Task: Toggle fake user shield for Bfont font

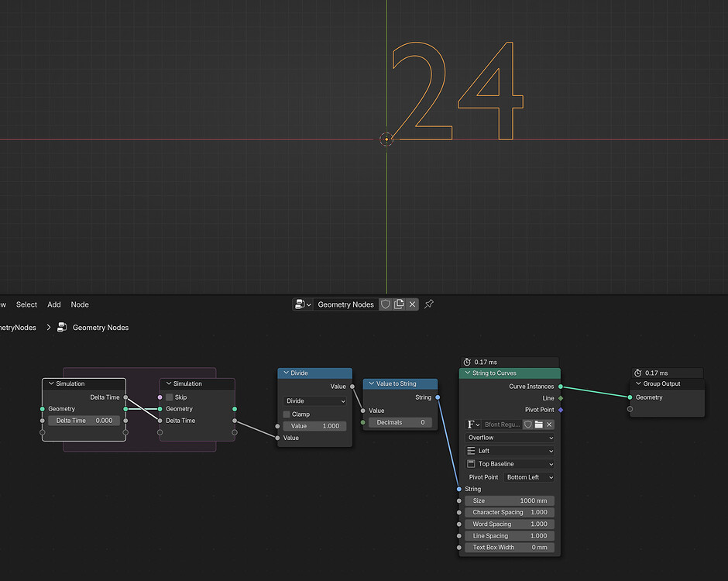Action: [528, 425]
